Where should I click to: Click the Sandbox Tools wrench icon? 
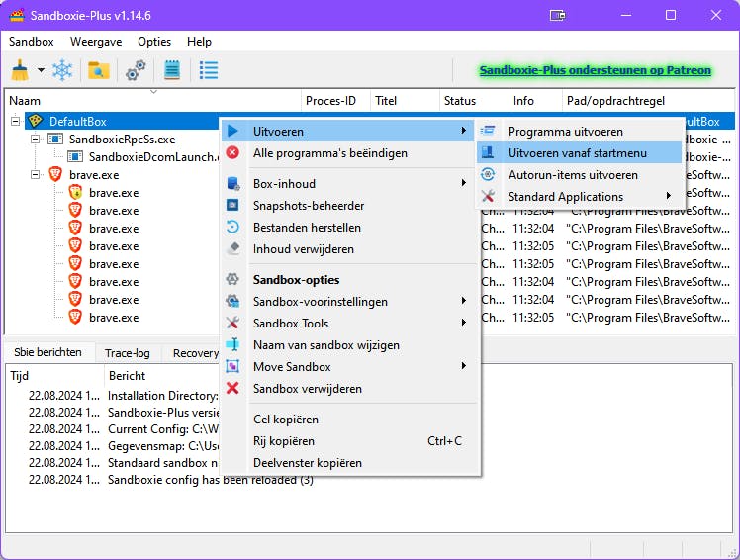[232, 323]
